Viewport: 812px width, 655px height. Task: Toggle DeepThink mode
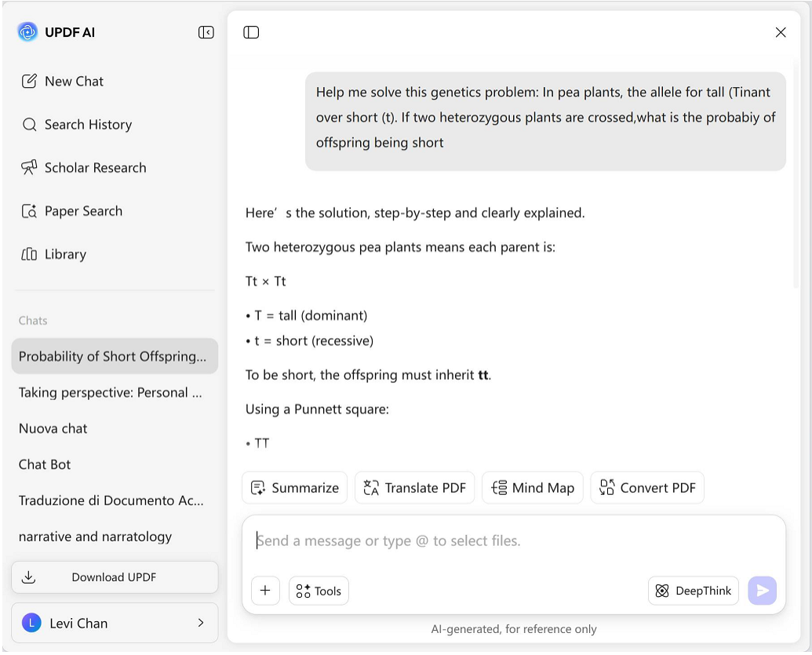(694, 591)
